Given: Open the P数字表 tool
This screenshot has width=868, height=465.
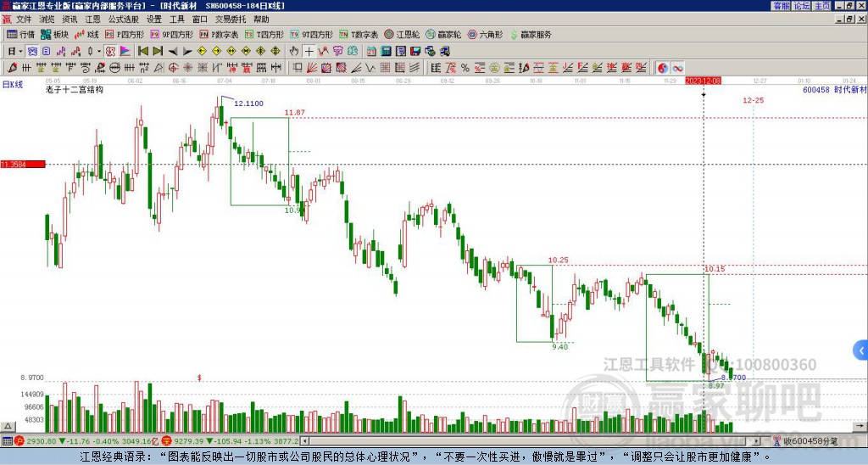Looking at the screenshot, I should pyautogui.click(x=219, y=34).
